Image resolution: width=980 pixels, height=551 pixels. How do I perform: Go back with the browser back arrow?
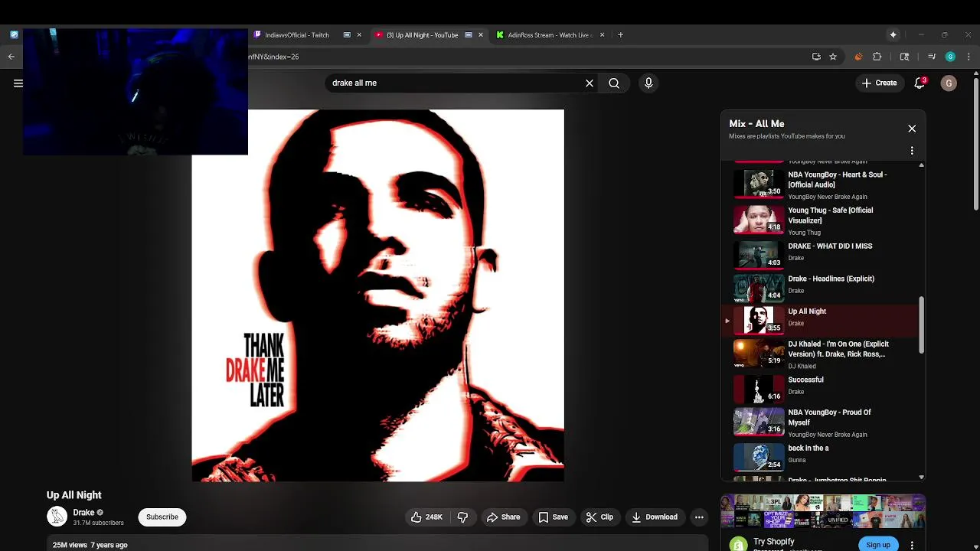tap(11, 57)
